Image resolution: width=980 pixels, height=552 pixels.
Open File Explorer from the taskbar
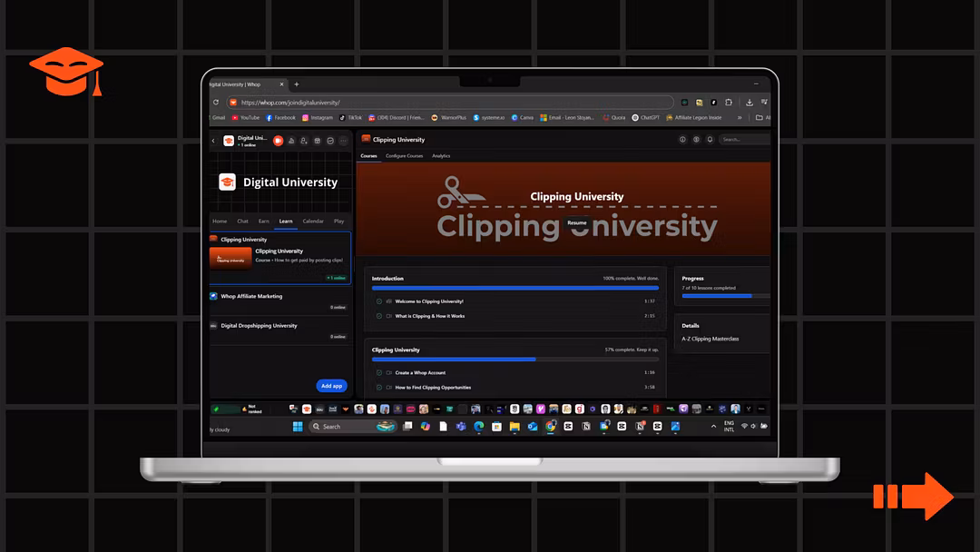(514, 427)
